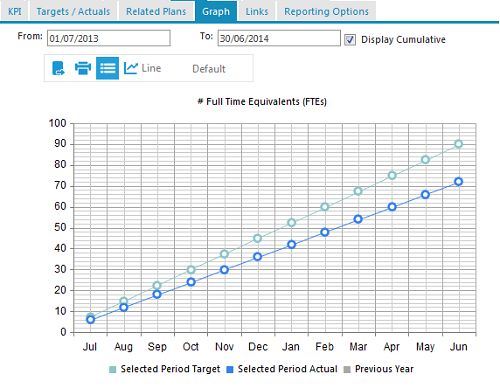Select the Line chart type icon

(130, 68)
